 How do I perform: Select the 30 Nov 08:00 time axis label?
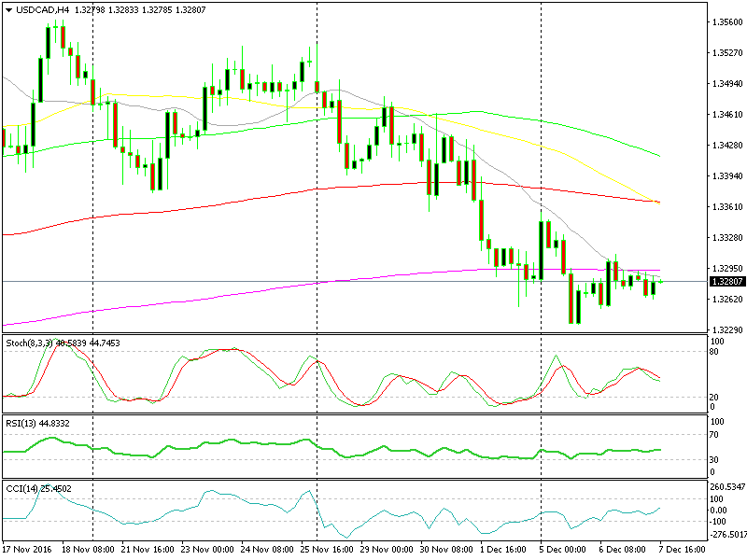click(x=447, y=550)
